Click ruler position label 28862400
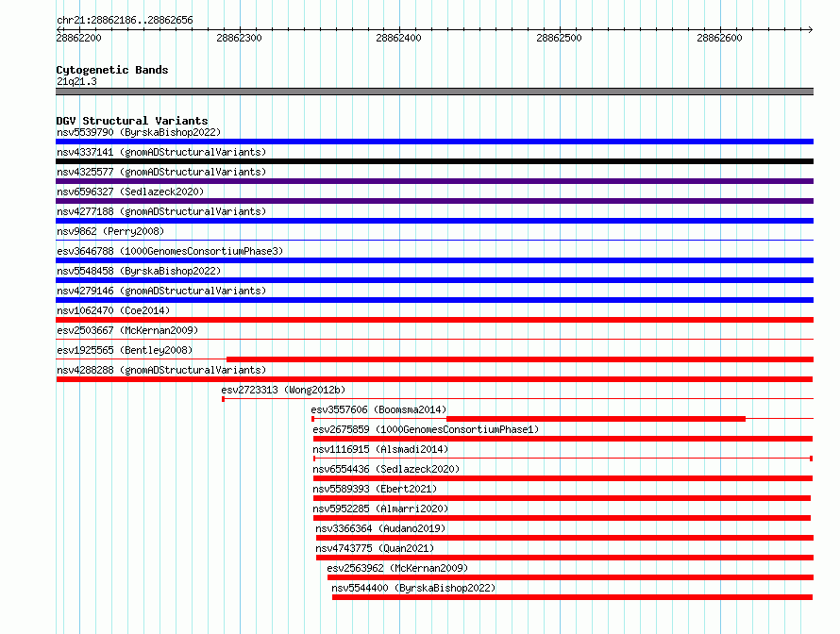 tap(398, 38)
